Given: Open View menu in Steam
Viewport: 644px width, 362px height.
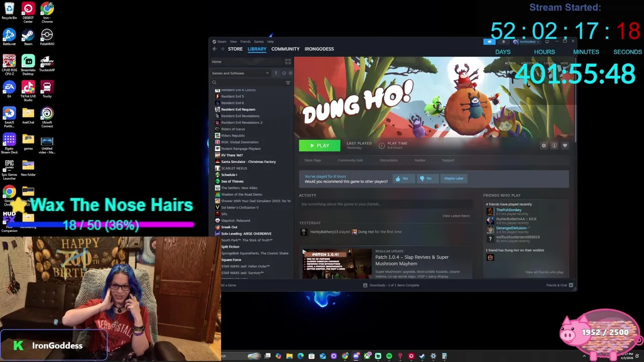Looking at the screenshot, I should tap(233, 42).
